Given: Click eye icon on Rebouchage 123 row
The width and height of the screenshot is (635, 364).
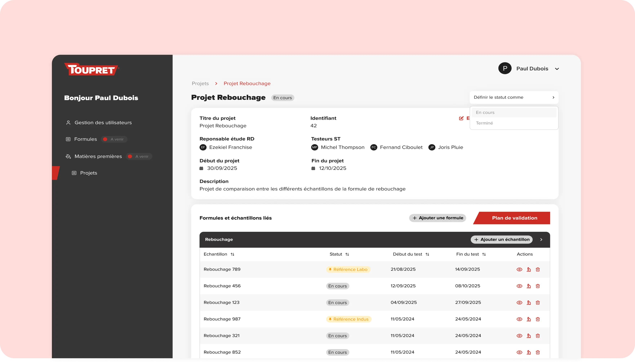Looking at the screenshot, I should [519, 303].
